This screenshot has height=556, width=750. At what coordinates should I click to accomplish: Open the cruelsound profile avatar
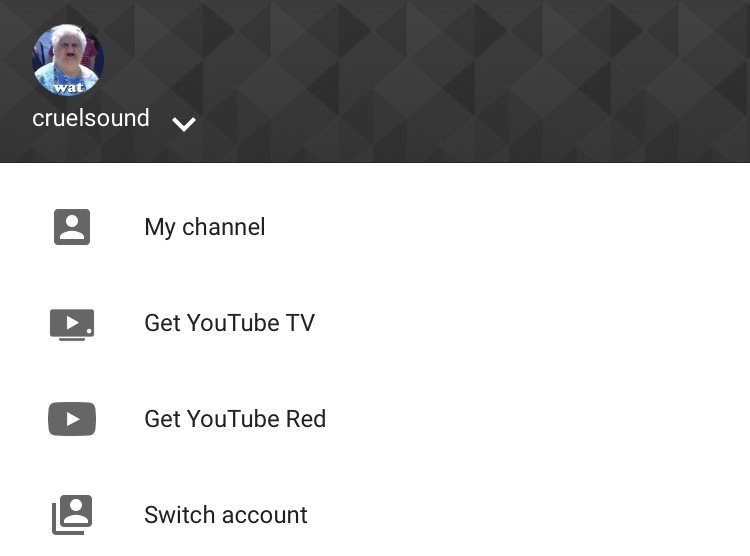pos(67,60)
